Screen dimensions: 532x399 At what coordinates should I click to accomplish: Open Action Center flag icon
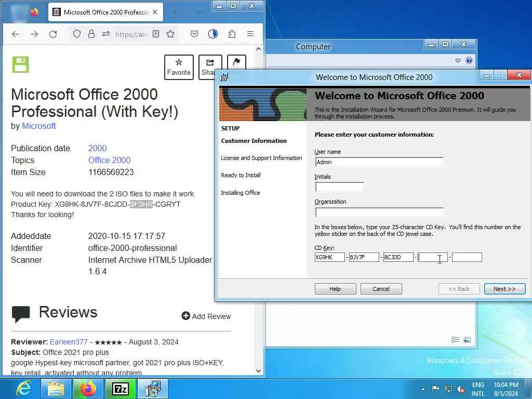pos(436,389)
